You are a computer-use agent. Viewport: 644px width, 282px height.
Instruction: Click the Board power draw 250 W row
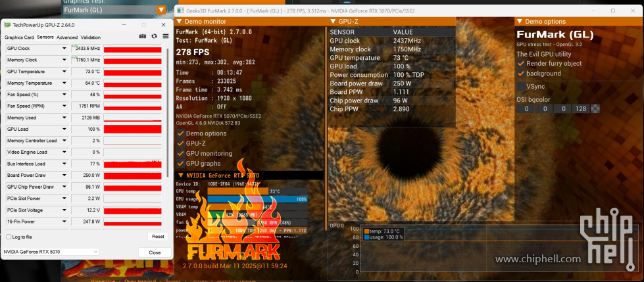click(392, 83)
